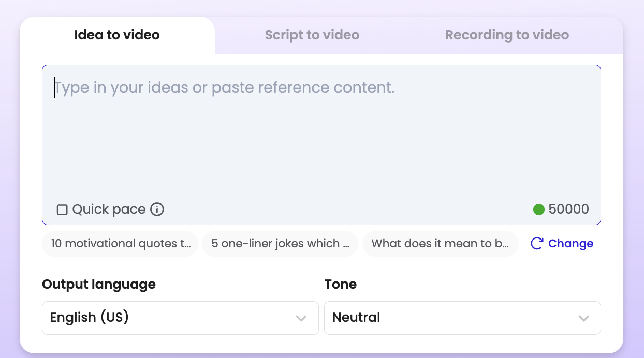
Task: Click the Output language heading label
Action: pyautogui.click(x=99, y=285)
